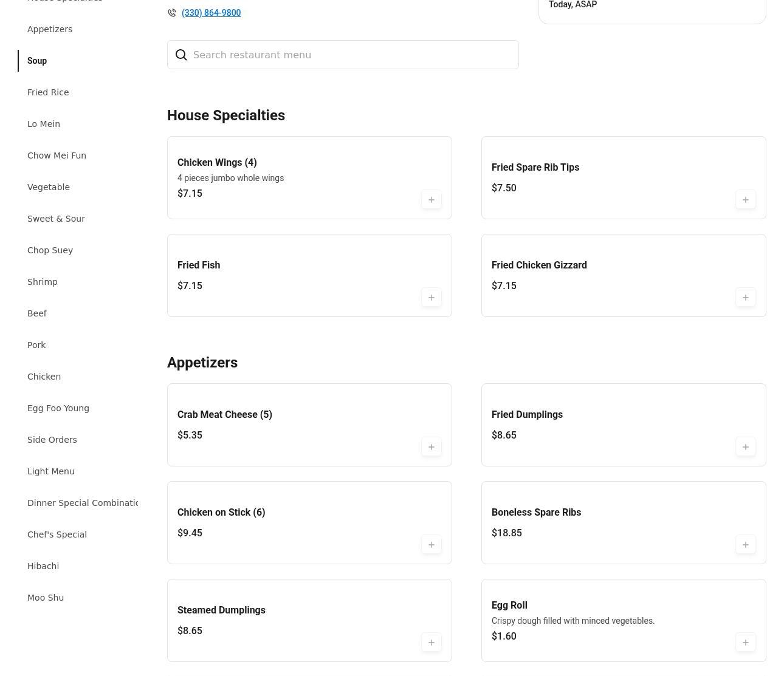Image resolution: width=784 pixels, height=676 pixels.
Task: Change the Today, ASAP order time
Action: pyautogui.click(x=652, y=5)
